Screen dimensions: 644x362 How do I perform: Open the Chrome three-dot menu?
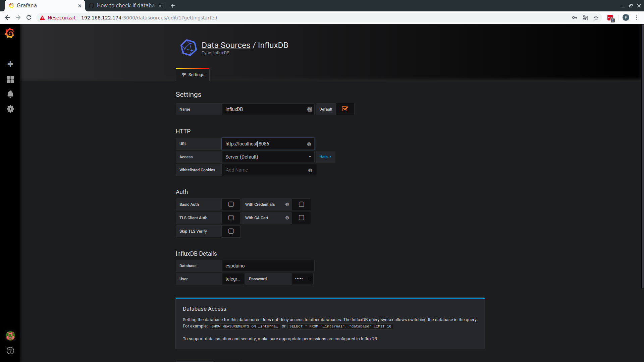637,18
